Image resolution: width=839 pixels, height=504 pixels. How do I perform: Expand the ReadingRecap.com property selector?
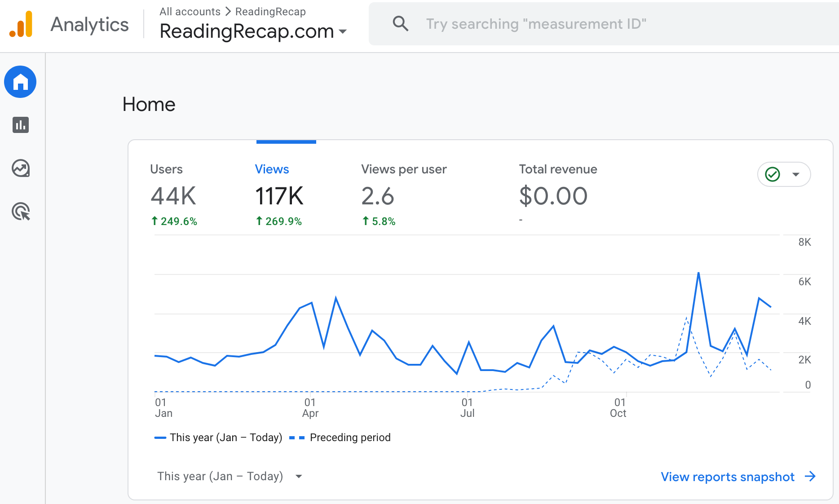253,31
